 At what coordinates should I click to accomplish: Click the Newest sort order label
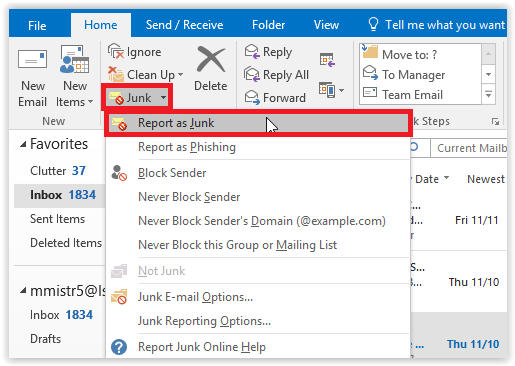pyautogui.click(x=486, y=179)
